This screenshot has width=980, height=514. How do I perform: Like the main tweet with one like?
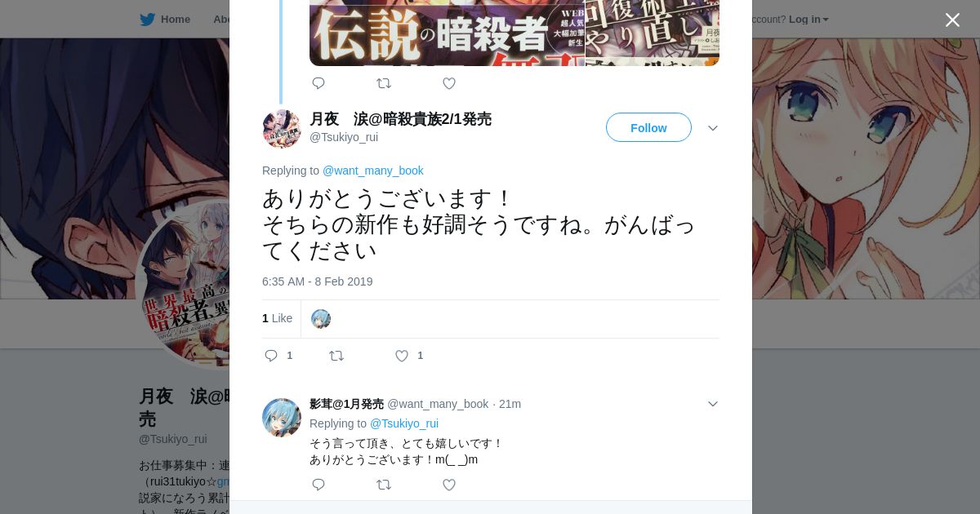(x=402, y=356)
